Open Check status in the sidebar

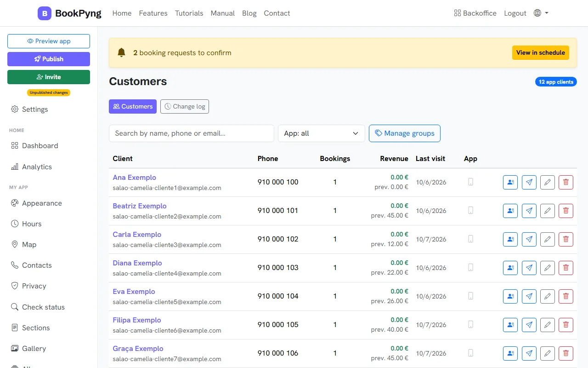[38, 307]
